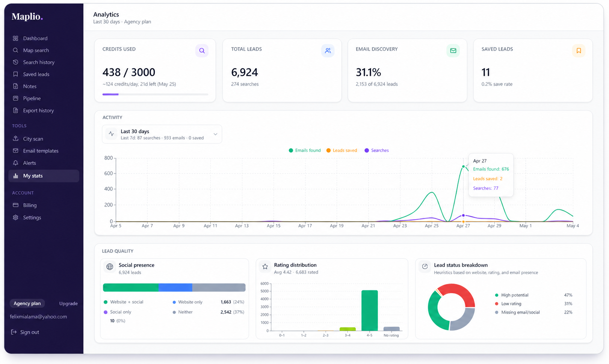This screenshot has width=609, height=364.
Task: Click the High potential legend entry
Action: pos(511,295)
